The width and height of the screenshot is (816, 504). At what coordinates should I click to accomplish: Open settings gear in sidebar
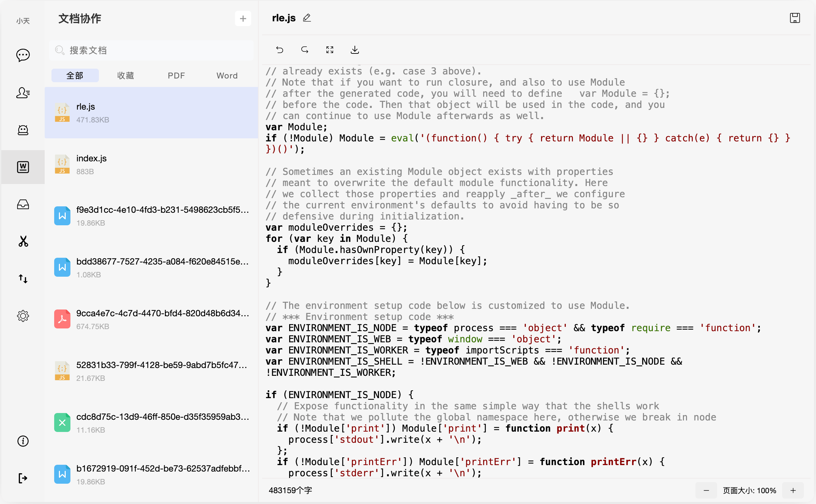point(23,316)
